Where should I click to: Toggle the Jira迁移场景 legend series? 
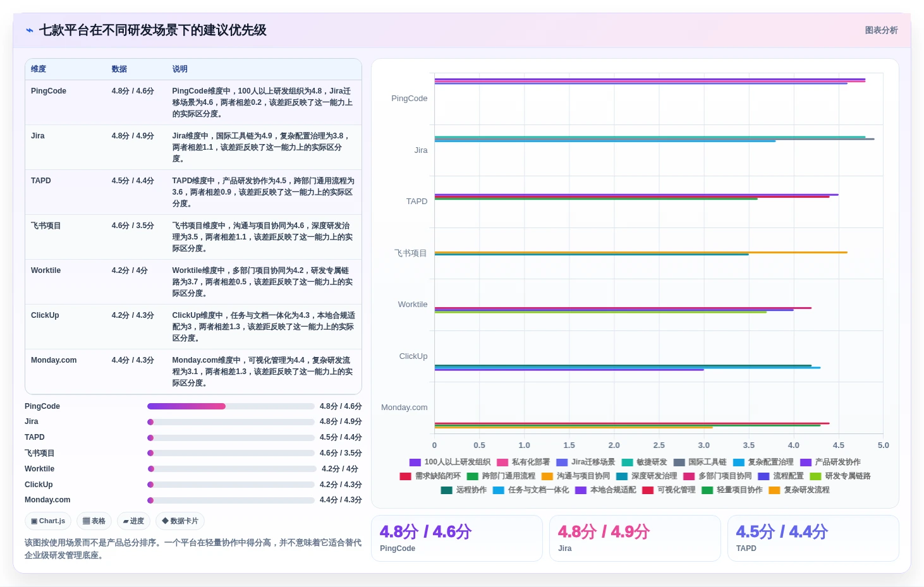(585, 463)
